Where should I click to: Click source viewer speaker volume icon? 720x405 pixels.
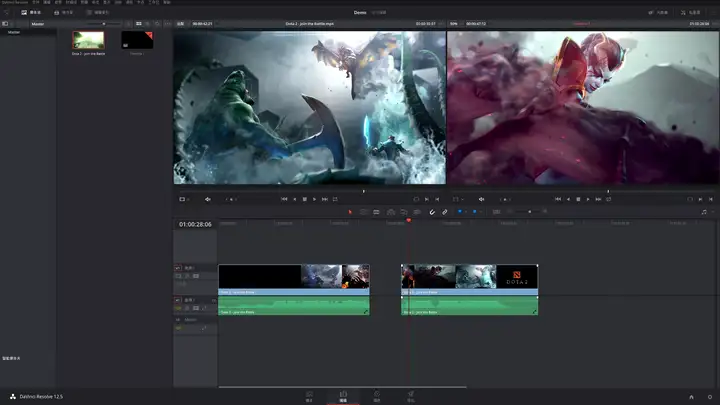pos(208,199)
